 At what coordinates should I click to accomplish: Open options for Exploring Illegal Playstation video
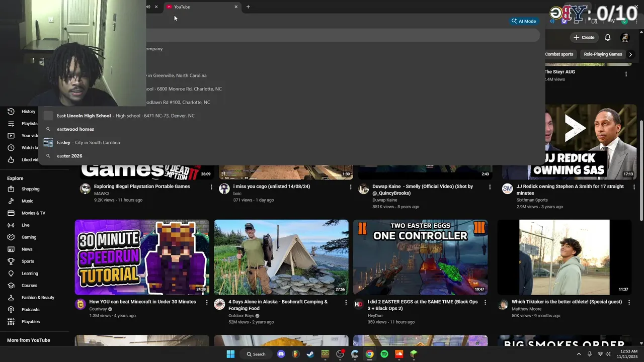(211, 187)
